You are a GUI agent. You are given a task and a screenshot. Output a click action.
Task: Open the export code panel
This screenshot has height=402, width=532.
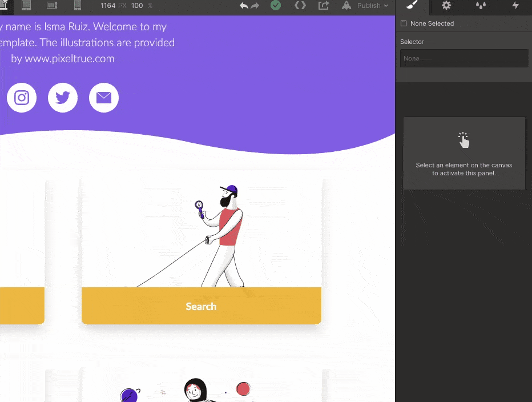click(x=300, y=6)
